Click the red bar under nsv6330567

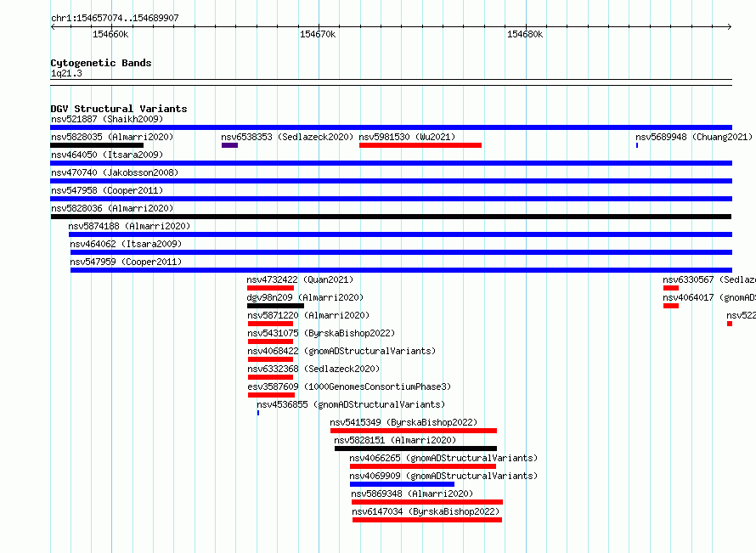pos(671,288)
